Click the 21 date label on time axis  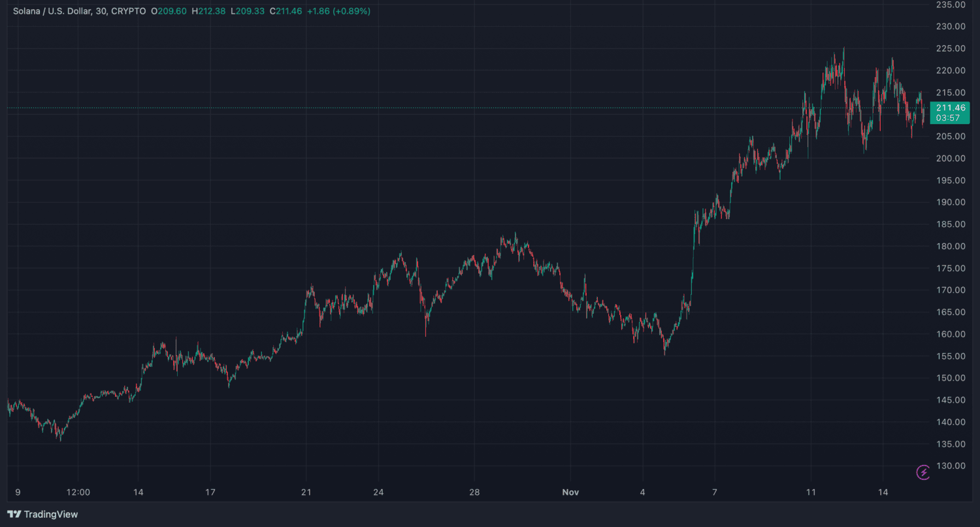pos(306,492)
